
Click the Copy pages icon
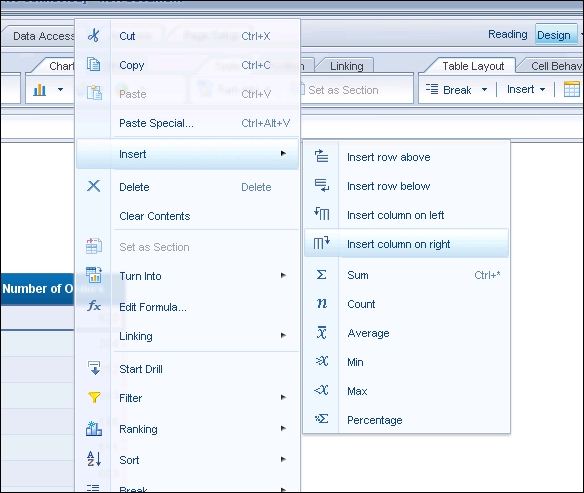click(93, 64)
